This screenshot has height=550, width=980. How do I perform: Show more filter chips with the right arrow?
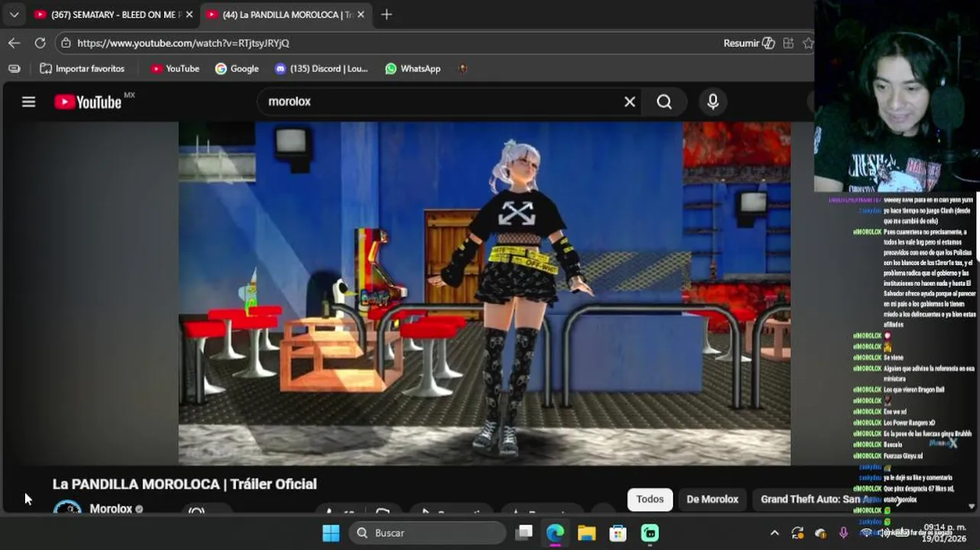(x=899, y=500)
